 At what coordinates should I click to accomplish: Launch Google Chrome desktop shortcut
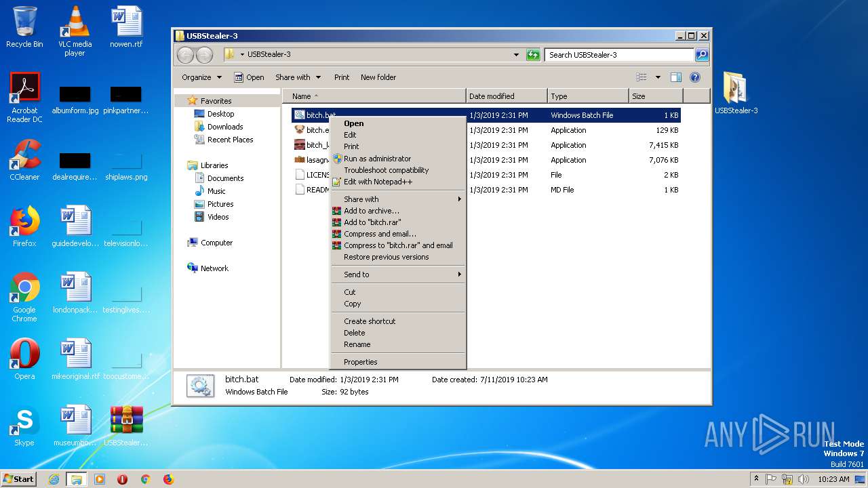(24, 297)
